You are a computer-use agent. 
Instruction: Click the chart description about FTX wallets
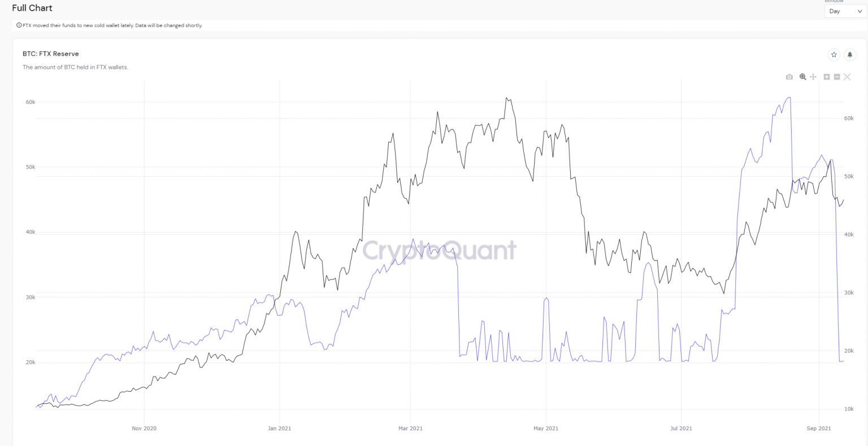click(75, 67)
